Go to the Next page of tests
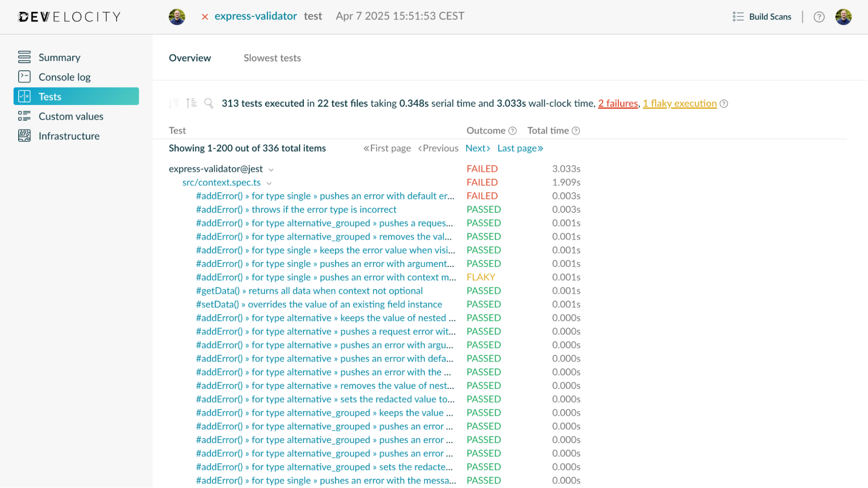This screenshot has width=868, height=488. tap(478, 148)
